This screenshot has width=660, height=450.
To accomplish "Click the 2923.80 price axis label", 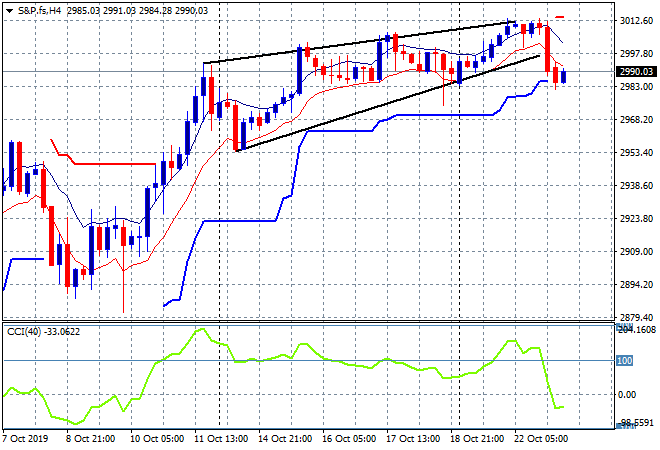I will coord(636,218).
